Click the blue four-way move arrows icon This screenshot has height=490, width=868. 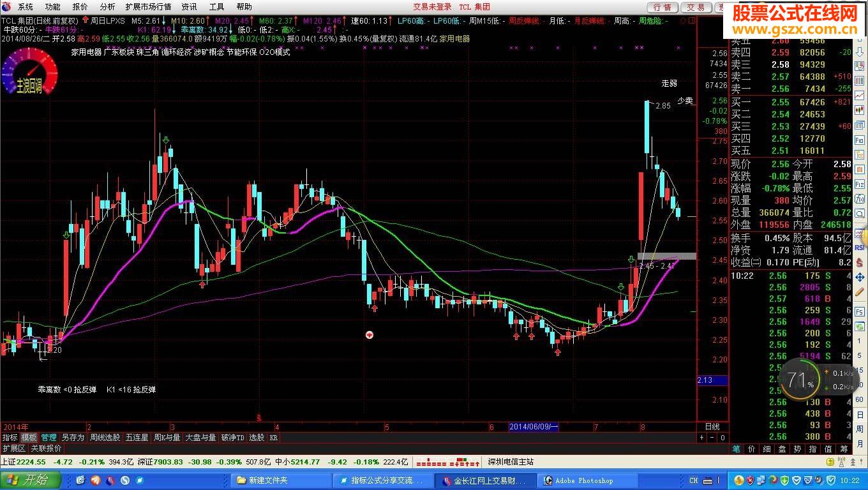point(860,278)
